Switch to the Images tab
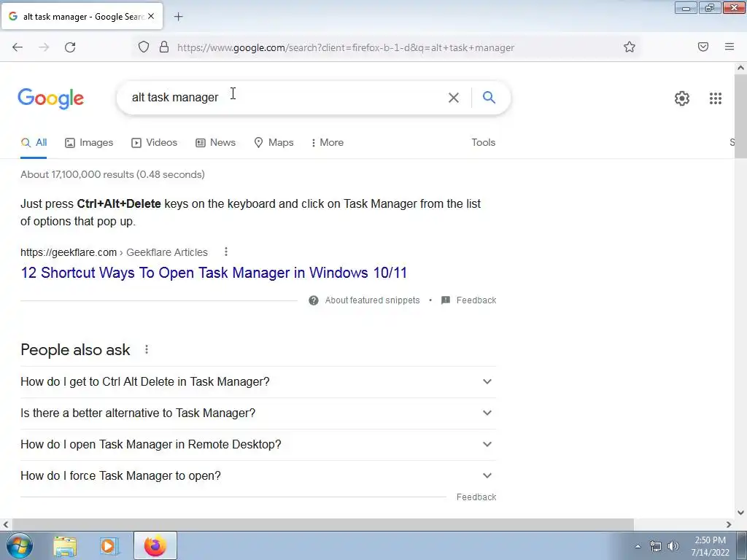The width and height of the screenshot is (747, 560). [89, 143]
